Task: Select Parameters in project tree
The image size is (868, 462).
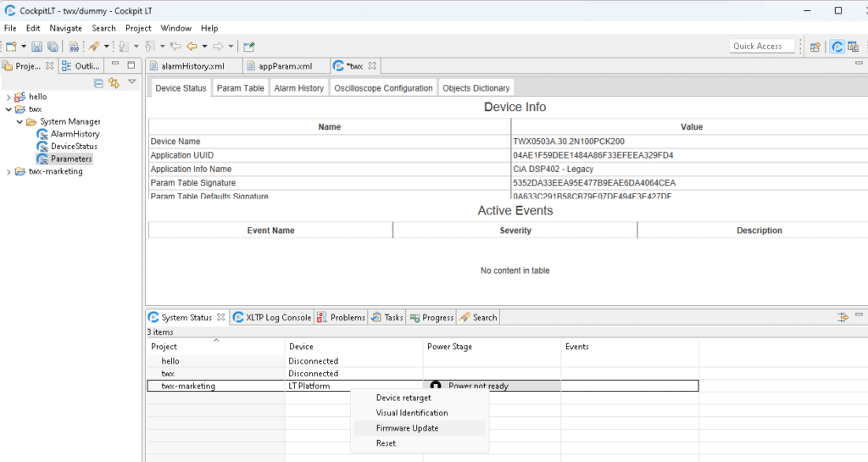Action: (x=71, y=159)
